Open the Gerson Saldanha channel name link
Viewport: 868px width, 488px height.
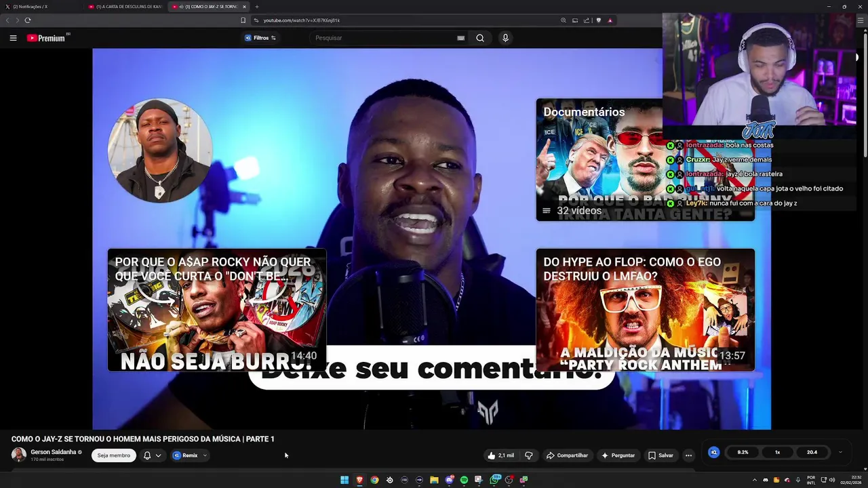point(53,452)
